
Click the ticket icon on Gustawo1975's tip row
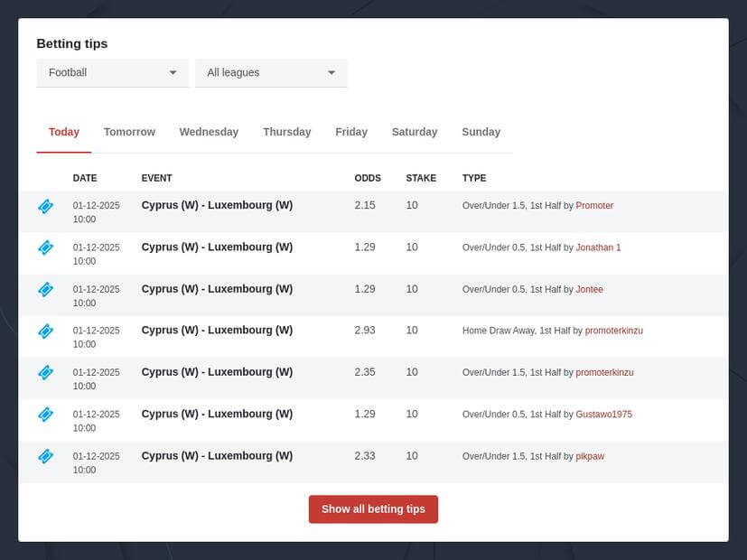45,415
